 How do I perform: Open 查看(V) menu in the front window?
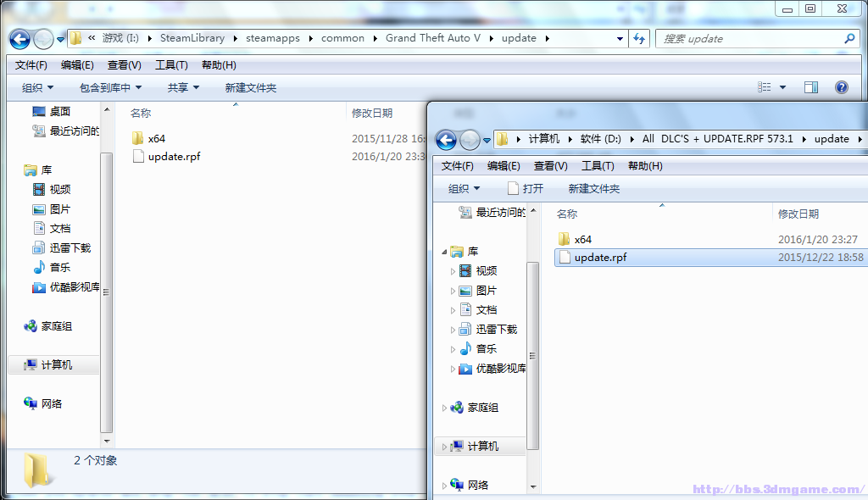click(x=550, y=166)
